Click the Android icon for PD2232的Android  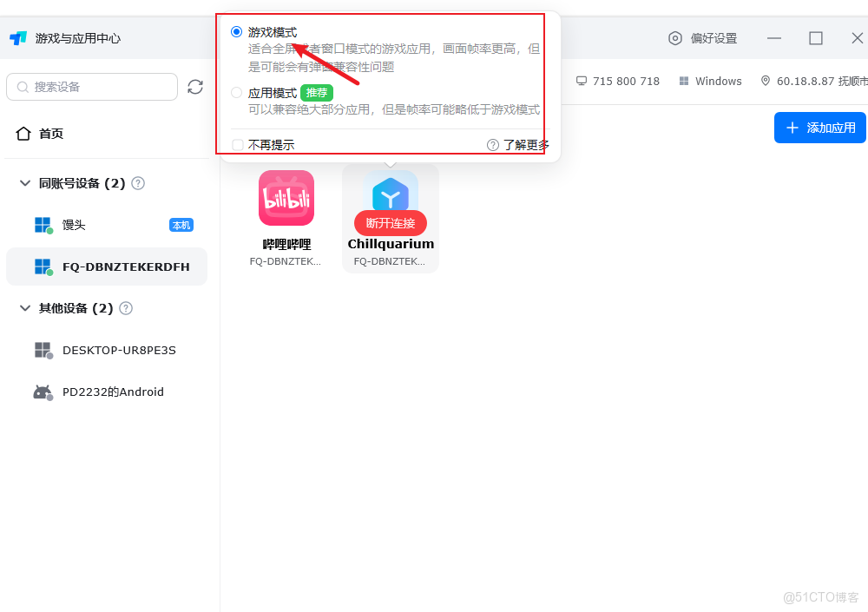point(43,392)
